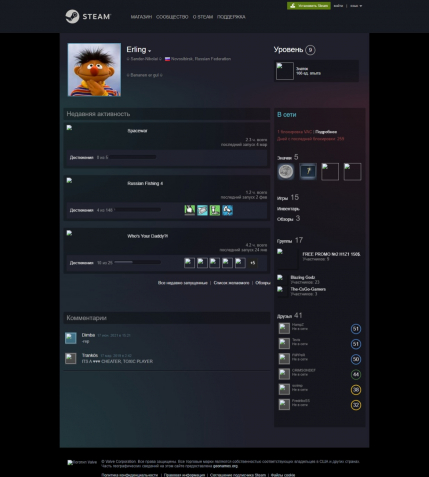This screenshot has height=477, width=429.
Task: Click Who's Your Daddy achievements progress bar
Action: [x=138, y=262]
